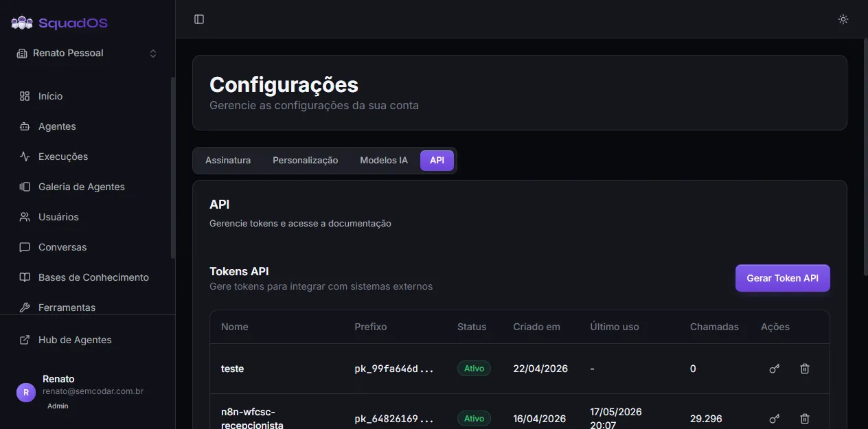The width and height of the screenshot is (868, 429).
Task: Click the creation date 16/04/2026
Action: point(539,418)
